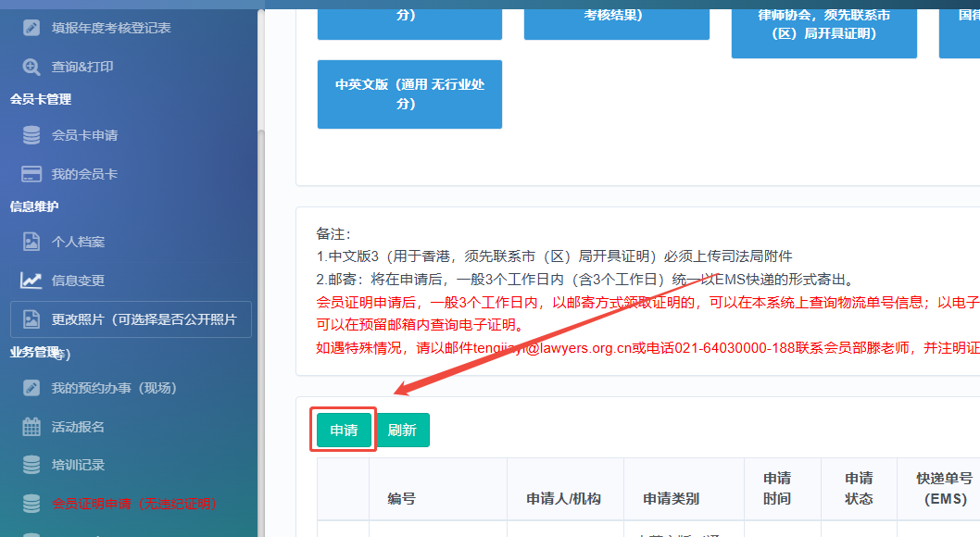Viewport: 980px width, 537px height.
Task: Open 查询&打印 in the sidebar
Action: (x=82, y=67)
